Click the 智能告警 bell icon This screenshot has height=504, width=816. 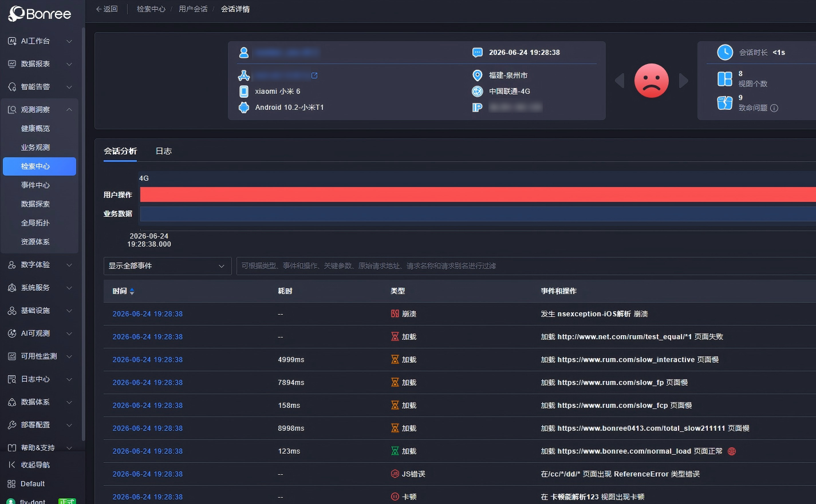pos(12,87)
